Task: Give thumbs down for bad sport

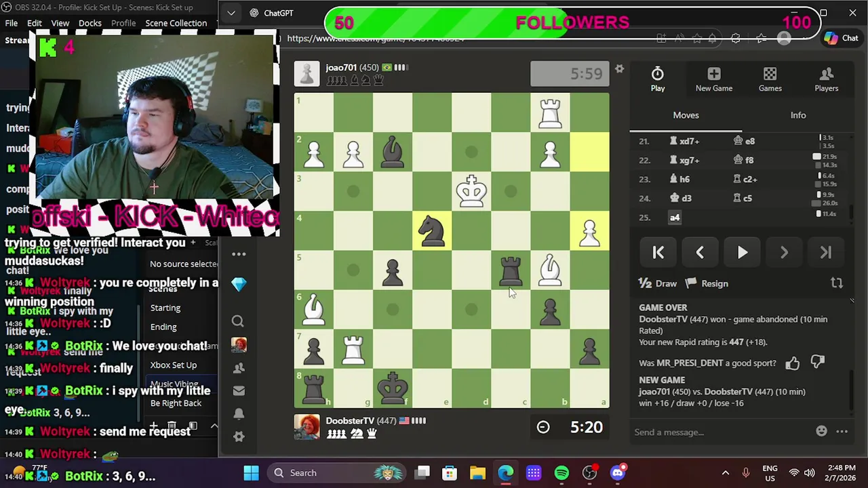Action: (817, 363)
